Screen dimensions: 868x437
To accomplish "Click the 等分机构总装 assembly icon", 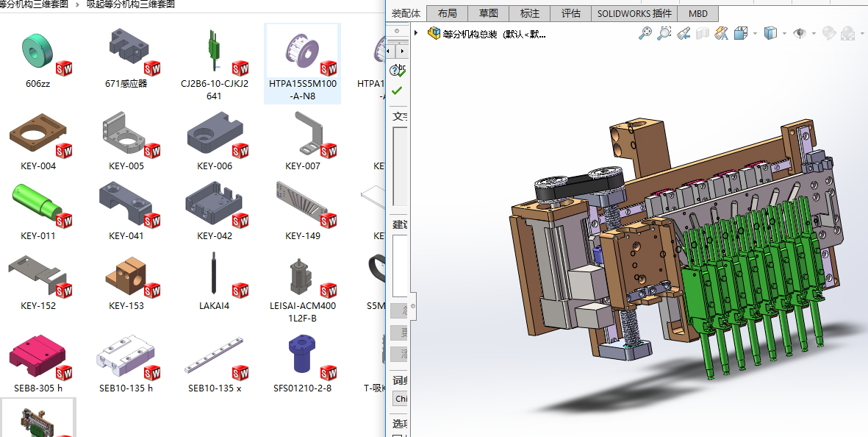I will click(434, 33).
